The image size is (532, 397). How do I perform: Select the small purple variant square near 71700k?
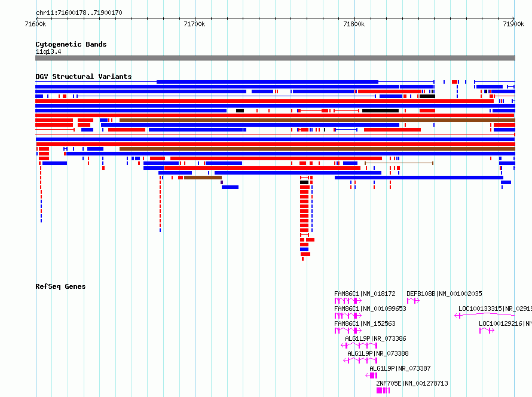(x=222, y=182)
